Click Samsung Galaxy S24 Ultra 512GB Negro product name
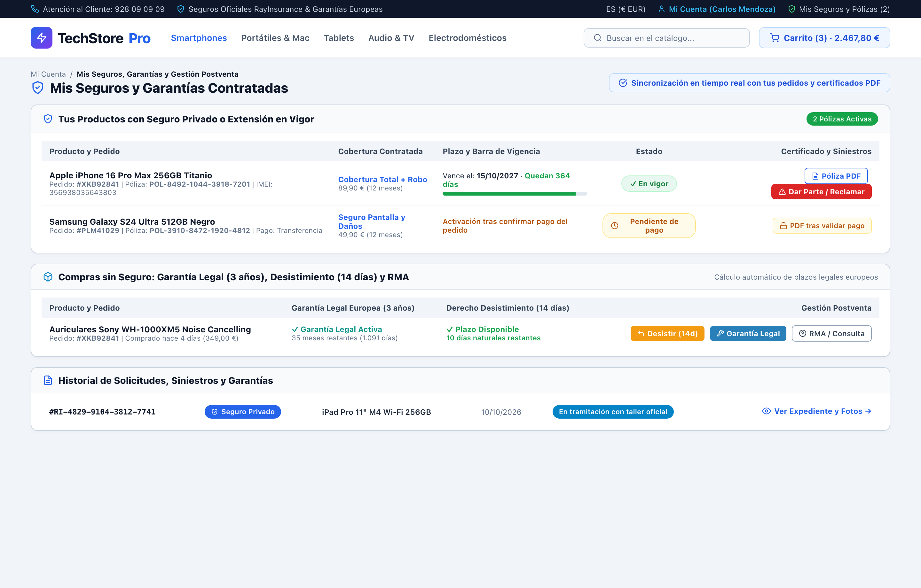 pos(132,222)
